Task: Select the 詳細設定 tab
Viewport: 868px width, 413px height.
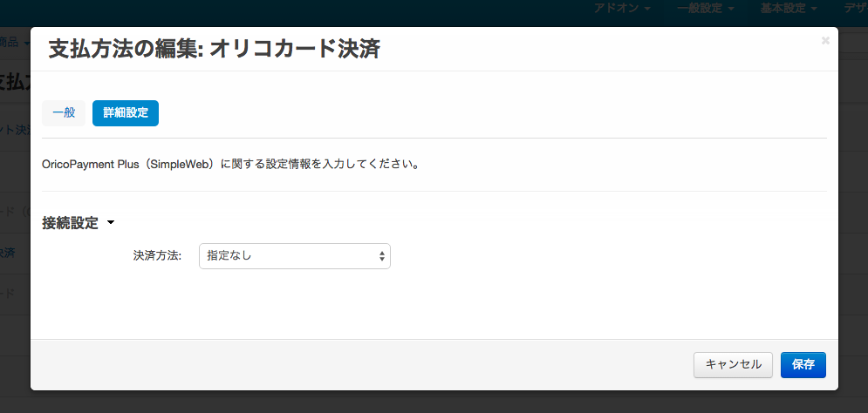Action: 126,113
